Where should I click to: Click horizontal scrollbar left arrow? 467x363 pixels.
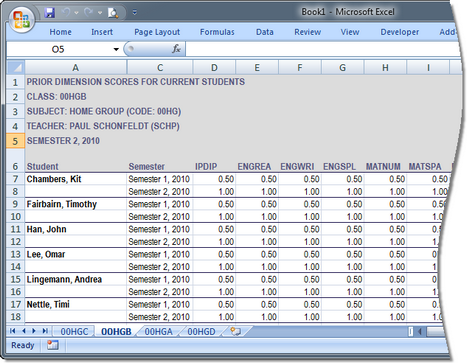420,331
